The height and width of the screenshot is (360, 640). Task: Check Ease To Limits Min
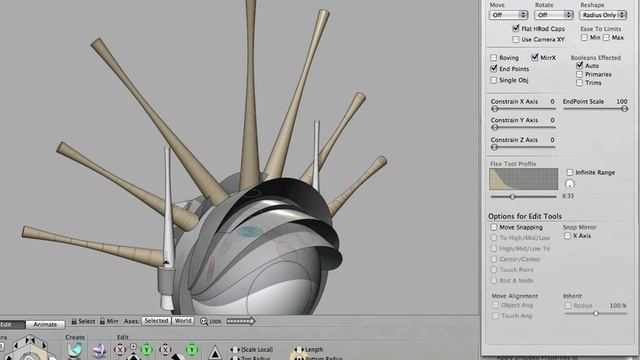(x=584, y=38)
